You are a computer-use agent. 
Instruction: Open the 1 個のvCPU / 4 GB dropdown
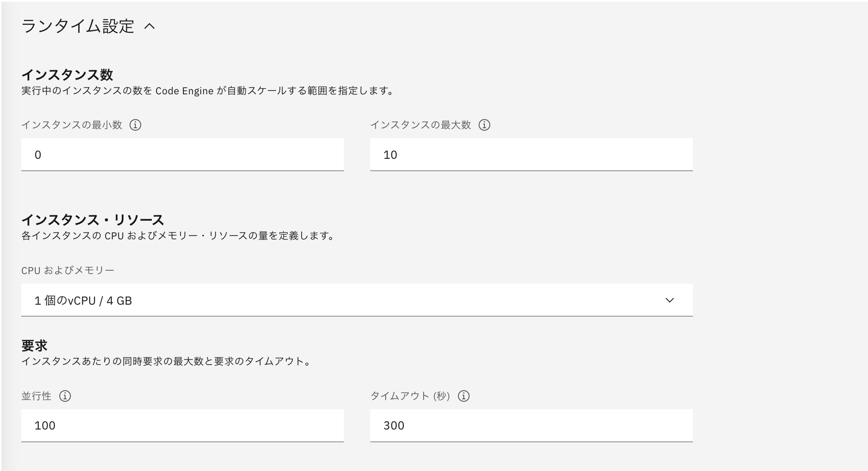[x=357, y=300]
